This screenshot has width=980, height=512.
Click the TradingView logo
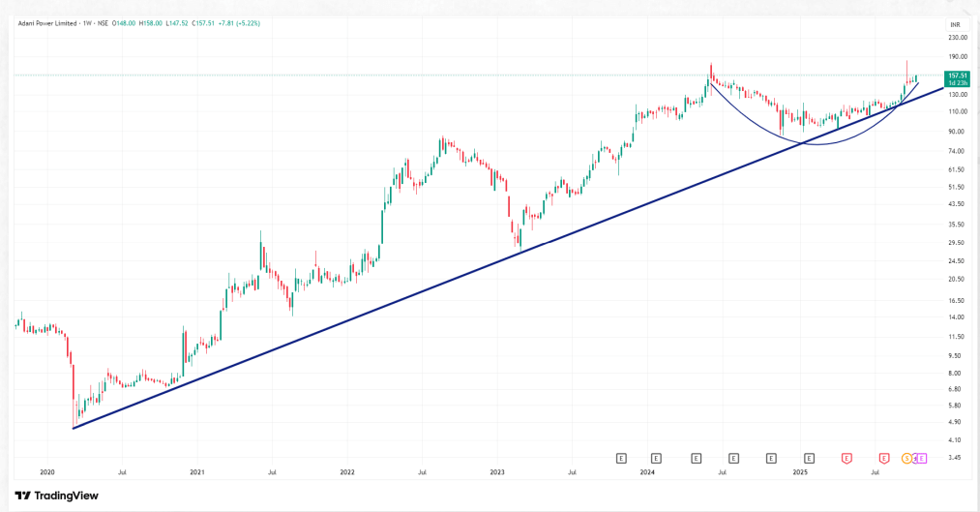pyautogui.click(x=56, y=496)
